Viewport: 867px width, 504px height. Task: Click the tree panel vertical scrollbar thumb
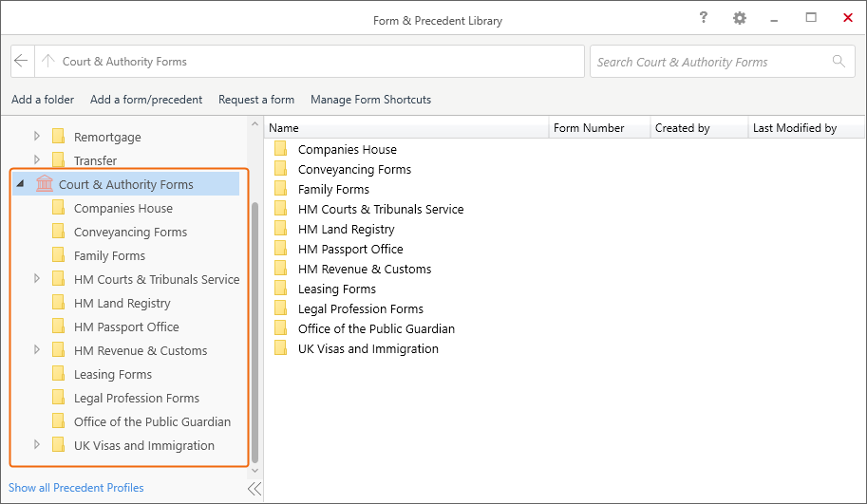coord(254,333)
